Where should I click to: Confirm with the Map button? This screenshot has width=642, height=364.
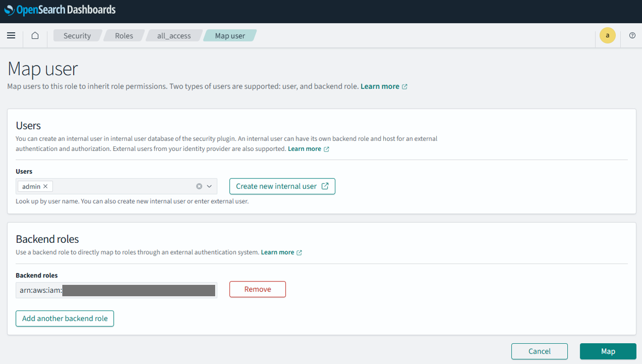608,351
